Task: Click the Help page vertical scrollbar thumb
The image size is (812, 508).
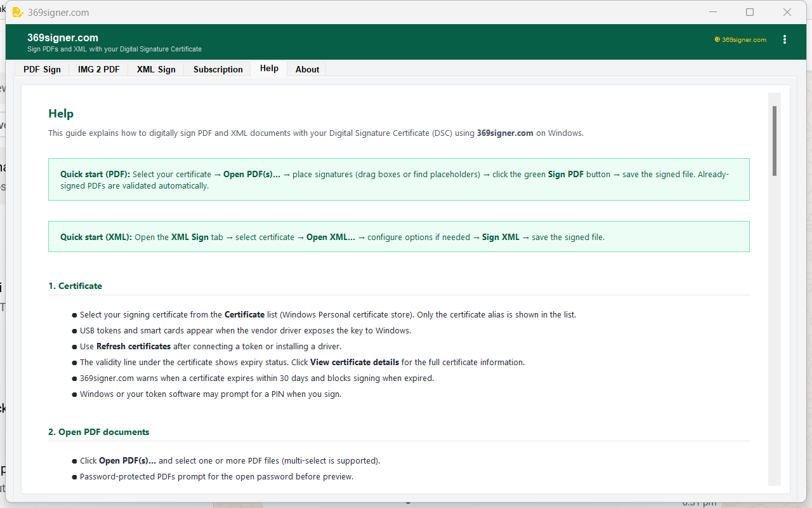Action: pyautogui.click(x=775, y=141)
